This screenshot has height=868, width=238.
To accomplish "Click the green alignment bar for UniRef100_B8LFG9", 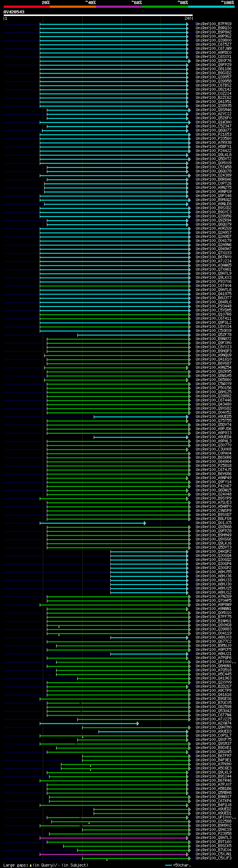I will 119,519.
